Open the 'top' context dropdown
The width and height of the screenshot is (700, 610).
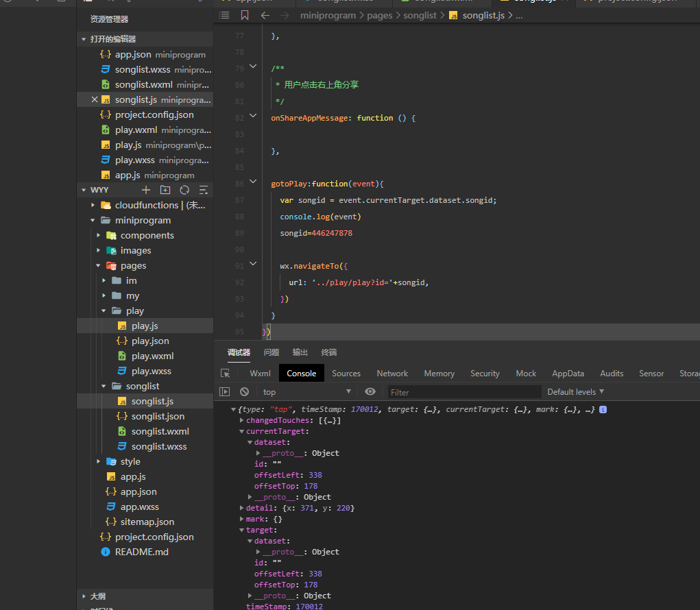pos(306,392)
